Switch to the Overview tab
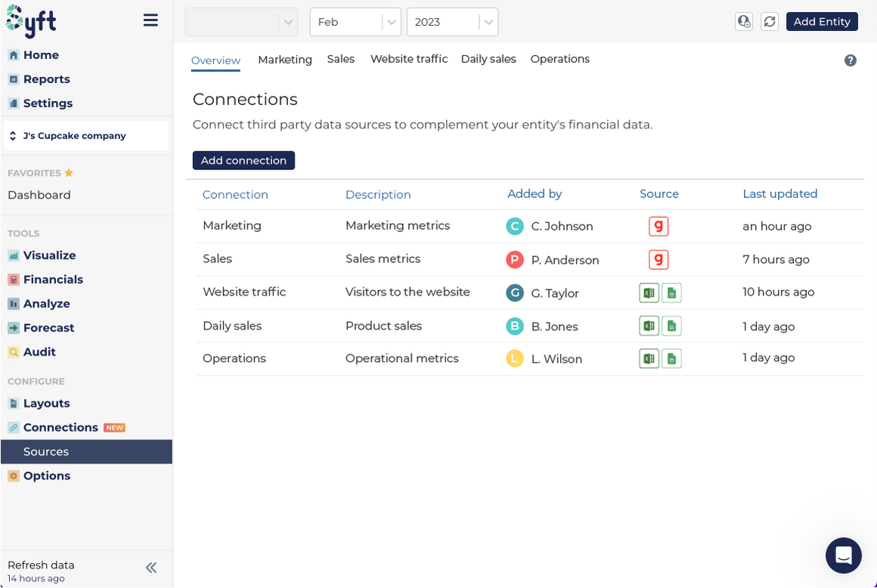The height and width of the screenshot is (588, 877). [x=216, y=60]
